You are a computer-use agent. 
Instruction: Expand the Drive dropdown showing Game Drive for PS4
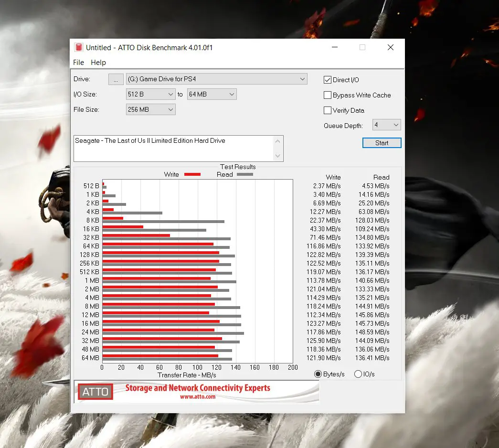[217, 79]
